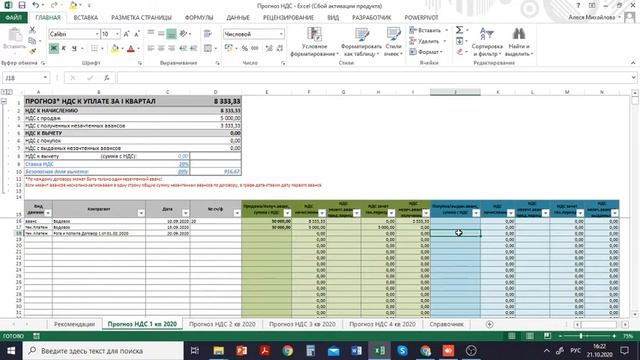
Task: Open the Справочник sheet tab
Action: pos(446,324)
